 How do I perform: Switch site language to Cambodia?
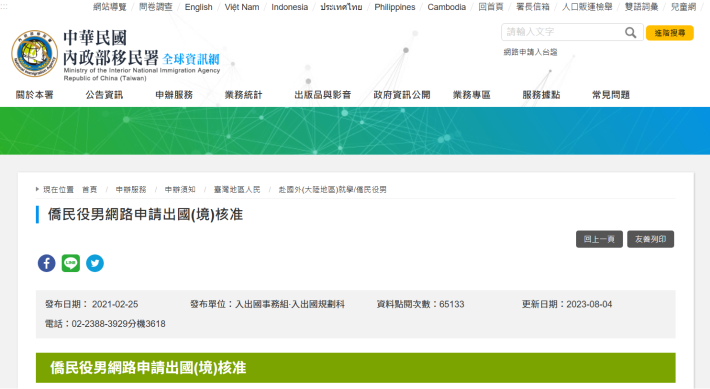point(446,7)
